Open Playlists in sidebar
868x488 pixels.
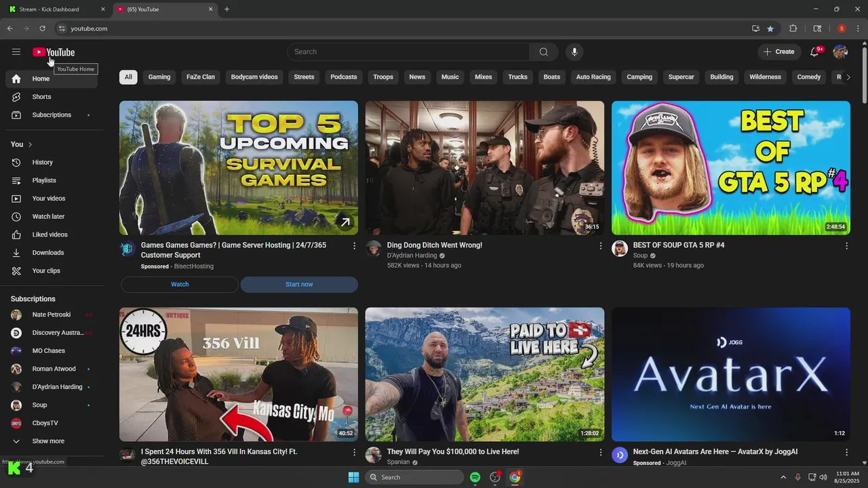[x=52, y=180]
